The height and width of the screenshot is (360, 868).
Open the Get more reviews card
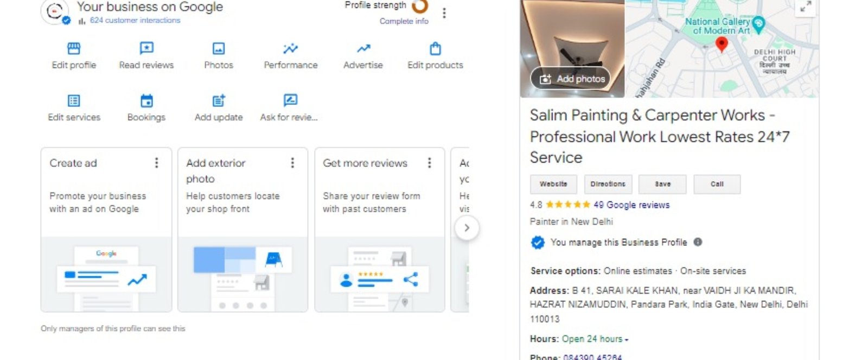tap(380, 230)
